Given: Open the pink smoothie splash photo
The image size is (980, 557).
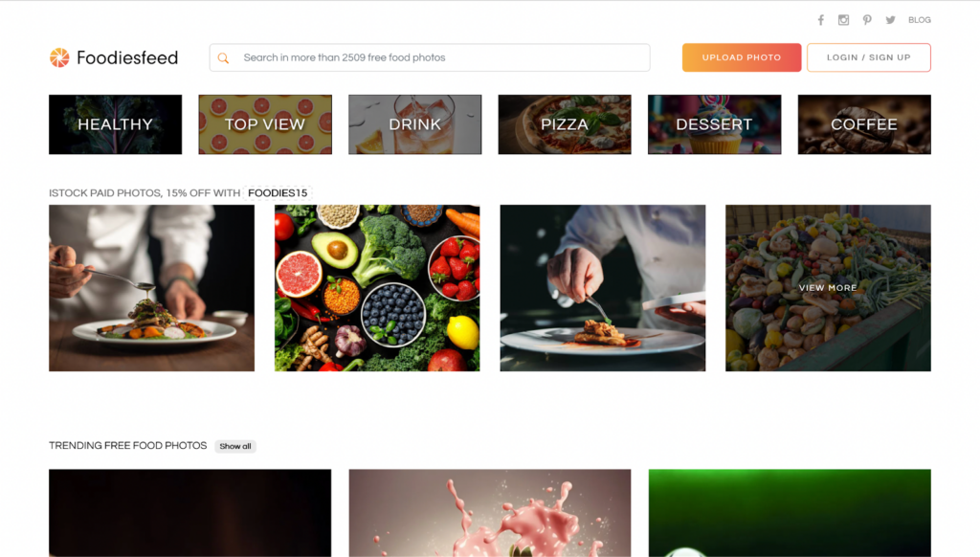Looking at the screenshot, I should (x=490, y=513).
